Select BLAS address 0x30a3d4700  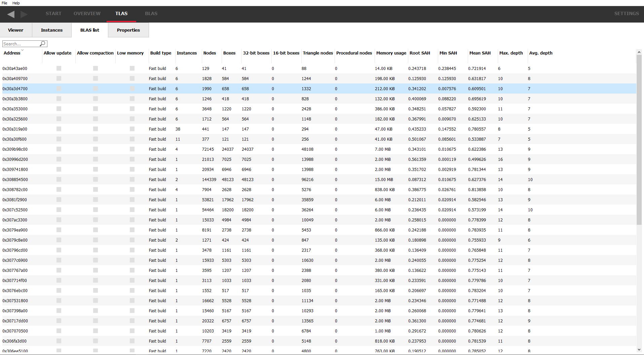(15, 88)
